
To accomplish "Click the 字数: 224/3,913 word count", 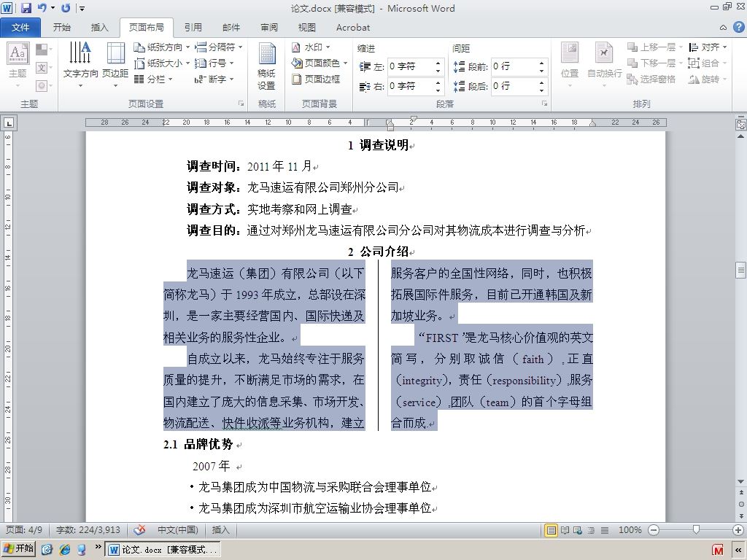I will (88, 529).
